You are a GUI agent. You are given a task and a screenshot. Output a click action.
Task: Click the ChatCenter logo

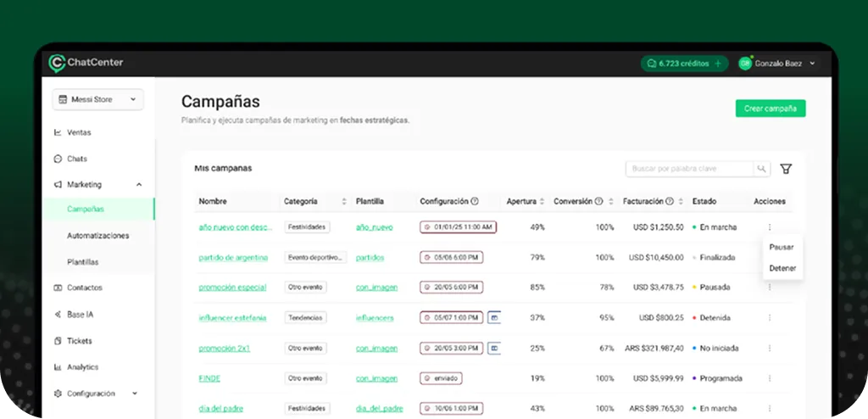point(86,62)
